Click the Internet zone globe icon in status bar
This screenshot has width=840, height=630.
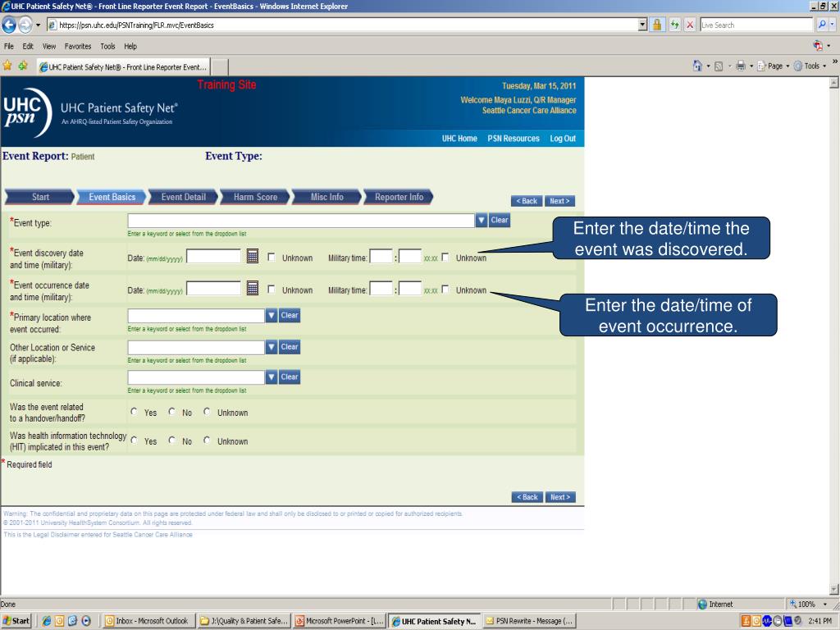pyautogui.click(x=702, y=605)
